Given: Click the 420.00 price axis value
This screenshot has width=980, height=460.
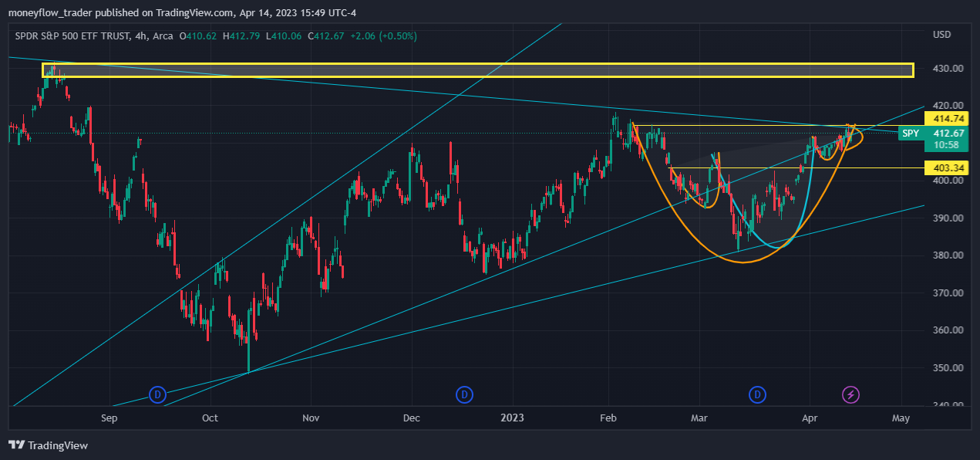Looking at the screenshot, I should 948,106.
